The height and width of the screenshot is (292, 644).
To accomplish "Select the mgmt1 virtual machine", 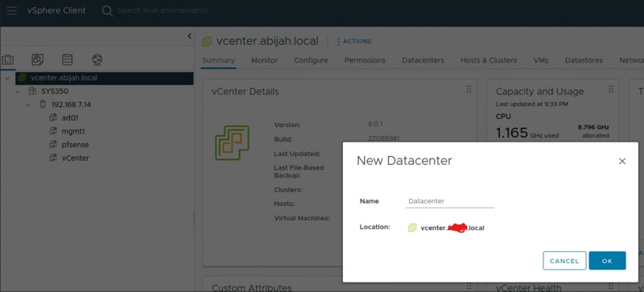I will click(73, 131).
